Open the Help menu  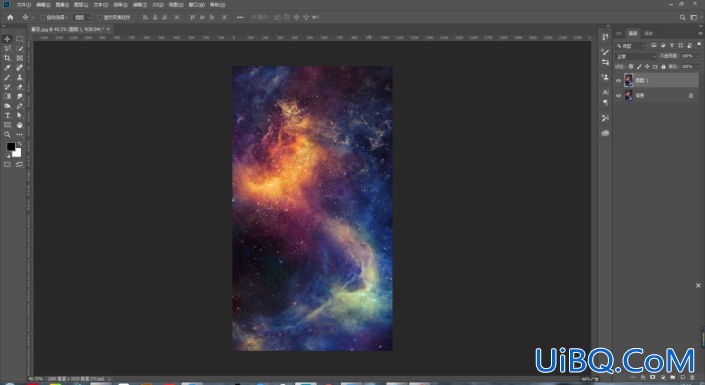pyautogui.click(x=217, y=4)
